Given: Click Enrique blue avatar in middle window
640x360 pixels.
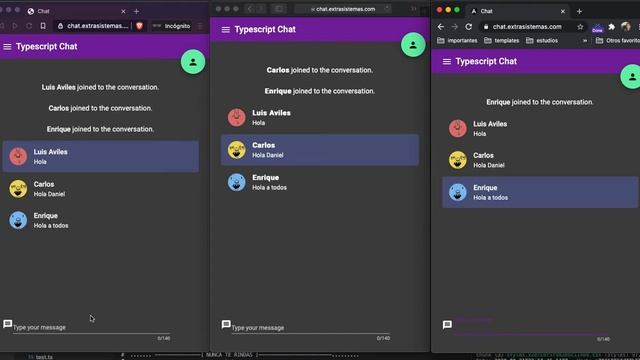Looking at the screenshot, I should tap(237, 182).
